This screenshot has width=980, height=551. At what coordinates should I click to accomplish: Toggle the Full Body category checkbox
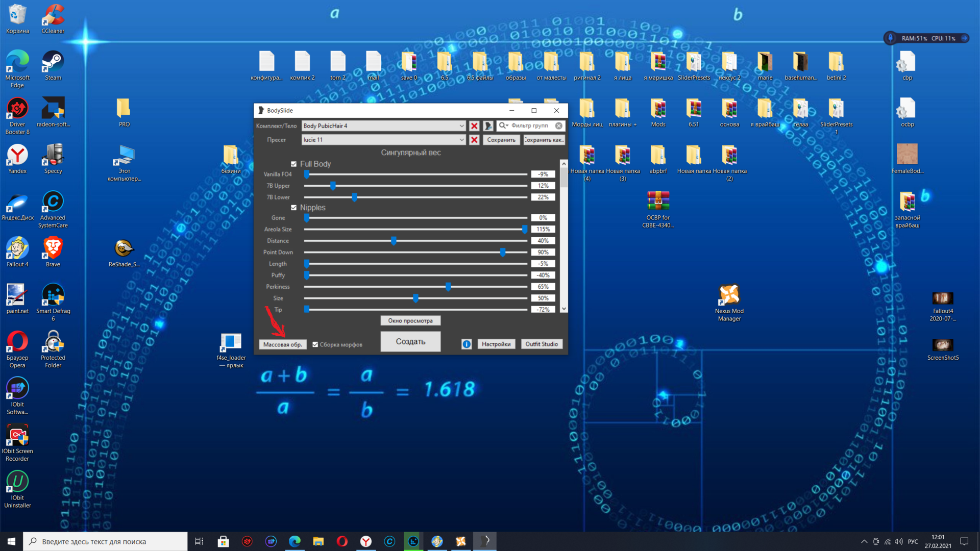(294, 164)
